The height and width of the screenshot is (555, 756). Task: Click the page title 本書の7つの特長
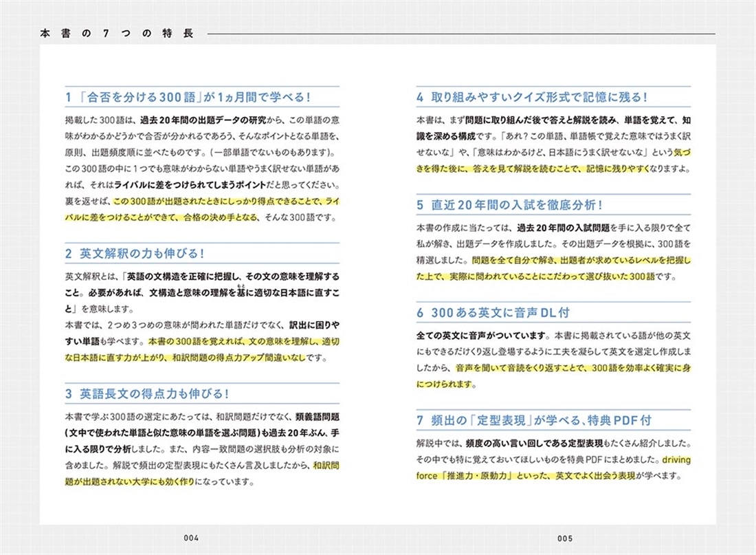coord(117,33)
